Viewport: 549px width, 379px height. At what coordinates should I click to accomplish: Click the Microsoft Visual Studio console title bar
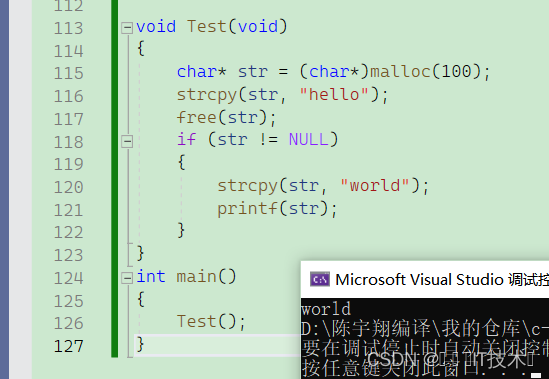tap(425, 280)
